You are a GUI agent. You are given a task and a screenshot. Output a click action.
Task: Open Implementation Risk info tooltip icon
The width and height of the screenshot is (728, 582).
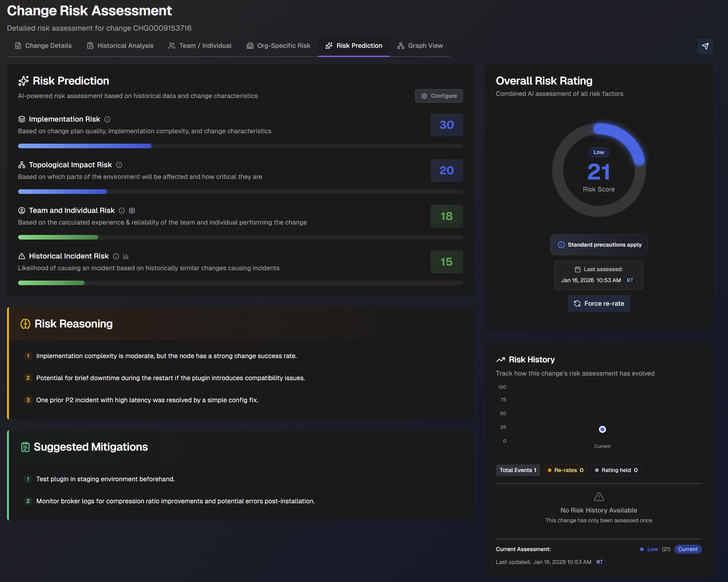click(107, 119)
